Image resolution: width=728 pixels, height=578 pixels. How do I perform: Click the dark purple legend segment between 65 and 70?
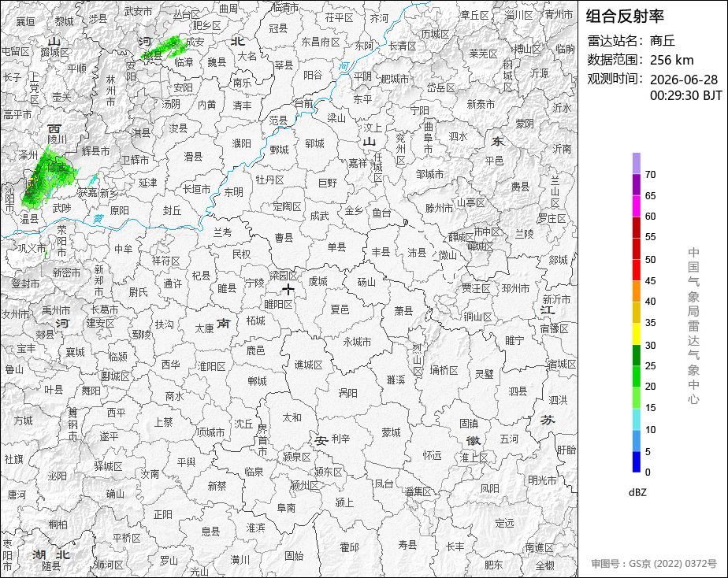pyautogui.click(x=637, y=184)
